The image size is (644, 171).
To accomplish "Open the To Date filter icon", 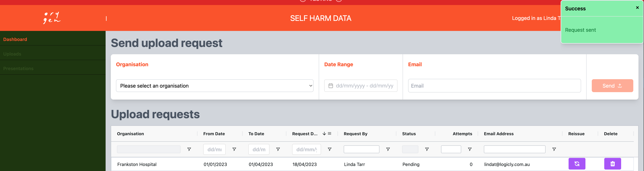I will (278, 149).
